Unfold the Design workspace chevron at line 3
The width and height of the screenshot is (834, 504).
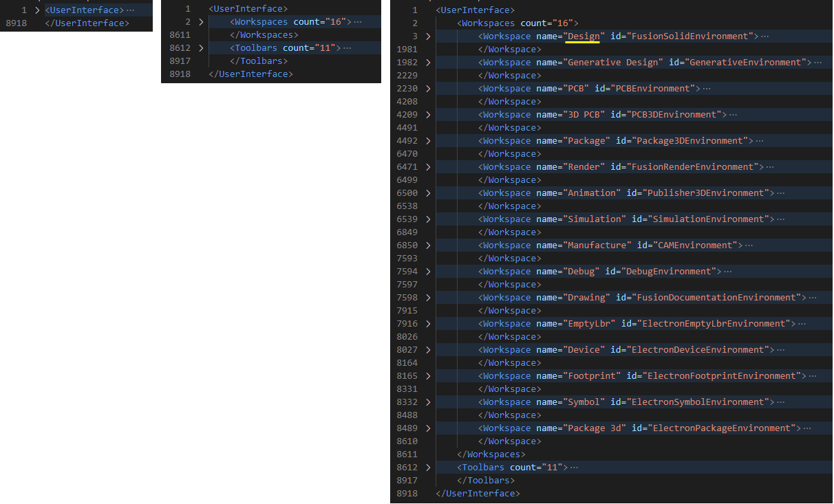point(427,36)
